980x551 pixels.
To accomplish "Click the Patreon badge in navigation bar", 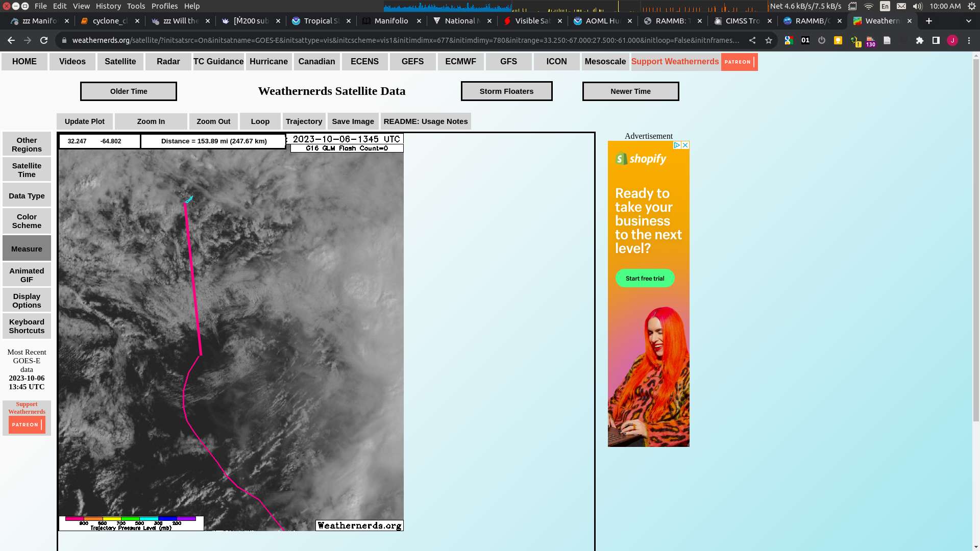I will [739, 62].
